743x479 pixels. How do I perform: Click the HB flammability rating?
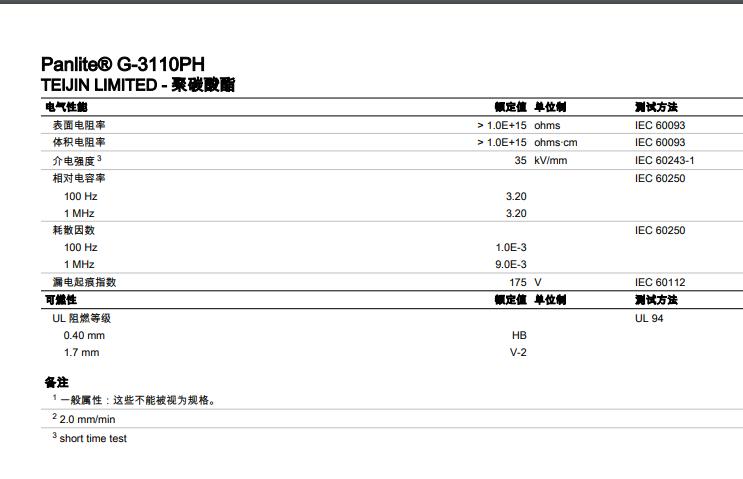point(518,335)
